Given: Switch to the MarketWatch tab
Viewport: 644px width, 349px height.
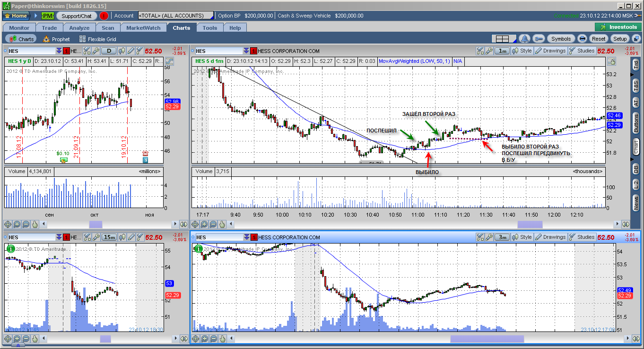Looking at the screenshot, I should (143, 28).
